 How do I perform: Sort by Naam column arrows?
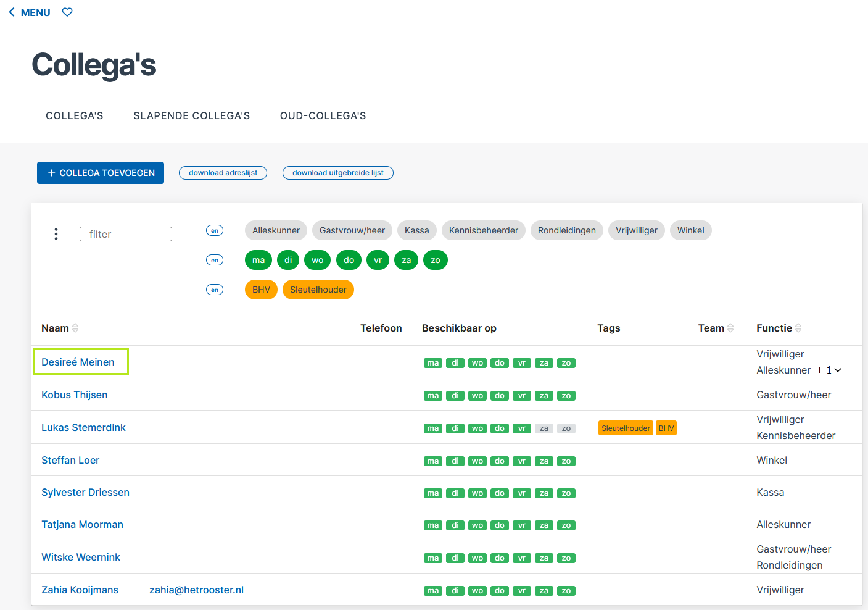tap(75, 328)
